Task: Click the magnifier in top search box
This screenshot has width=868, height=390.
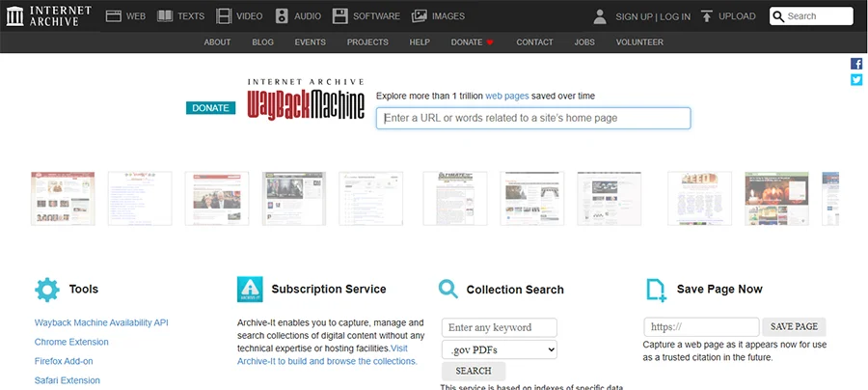Action: click(778, 16)
